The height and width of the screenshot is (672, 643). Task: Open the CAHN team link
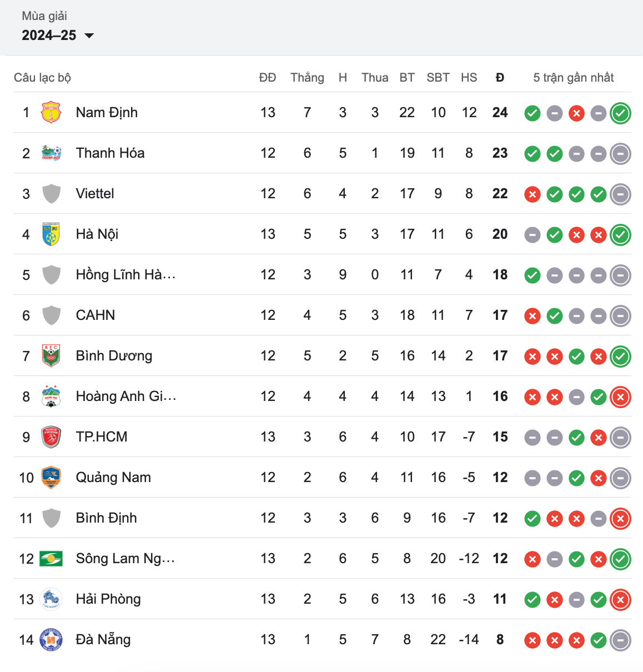pyautogui.click(x=96, y=315)
